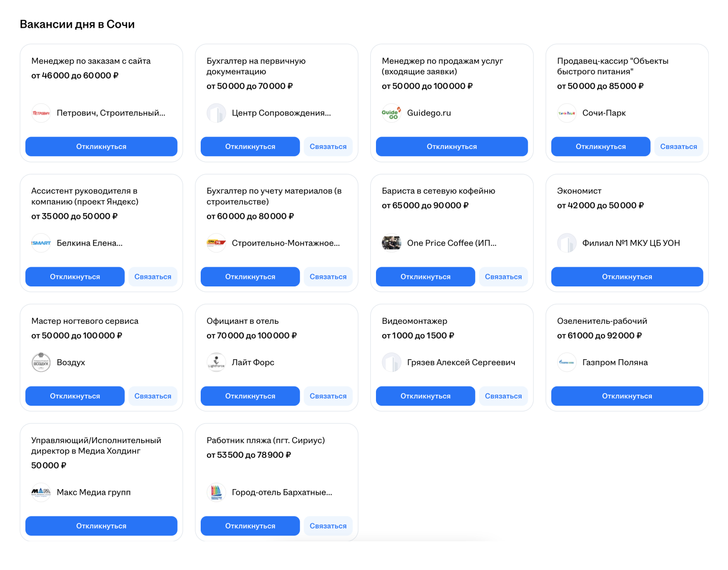This screenshot has width=728, height=570.
Task: Click the Guidego.ru logo icon
Action: pyautogui.click(x=391, y=113)
